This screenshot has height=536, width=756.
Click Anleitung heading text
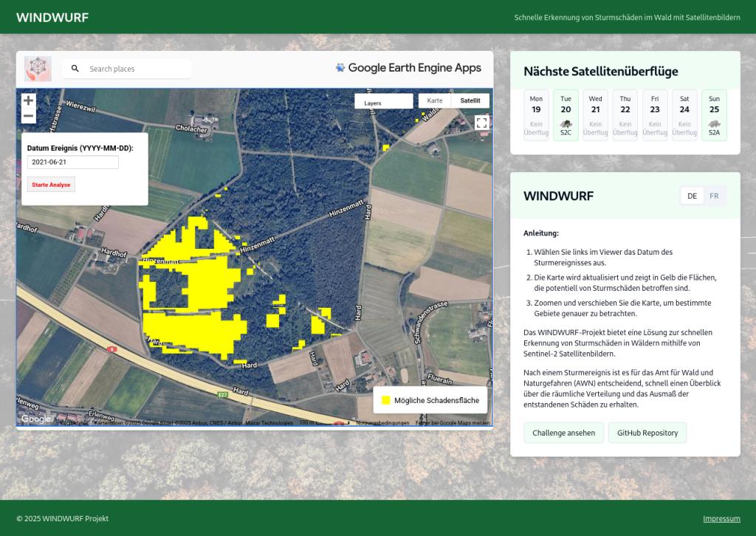coord(541,233)
